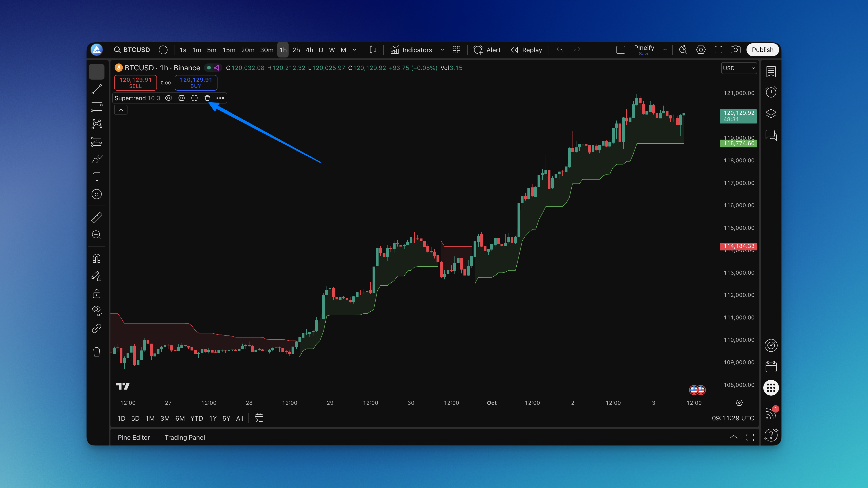Hide Supertrend indicator using the eye icon
This screenshot has height=488, width=868.
coord(169,98)
